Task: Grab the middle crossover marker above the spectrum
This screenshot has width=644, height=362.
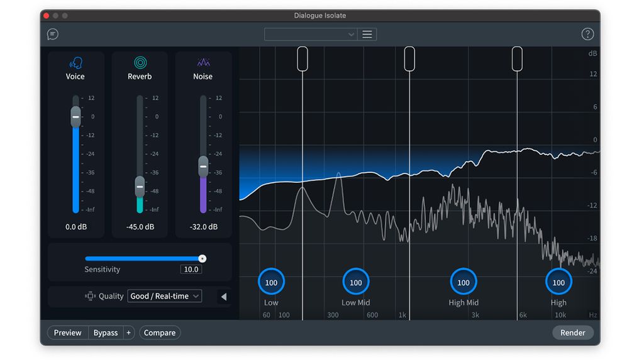Action: [409, 58]
